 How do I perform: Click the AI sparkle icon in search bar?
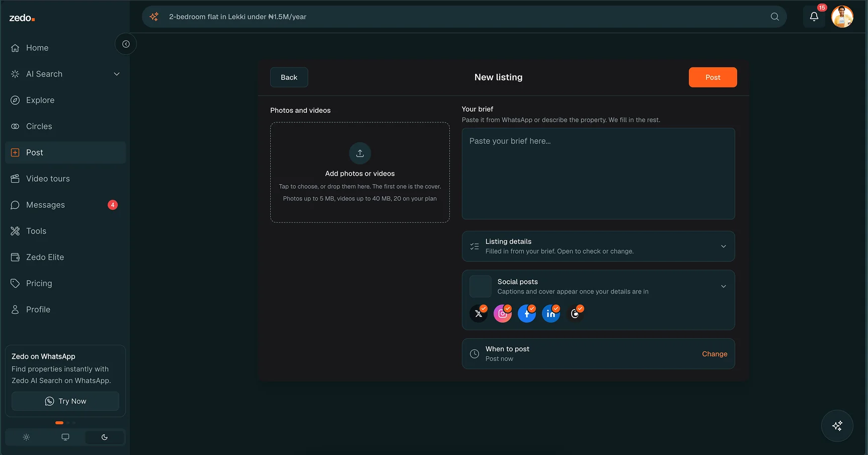coord(154,17)
